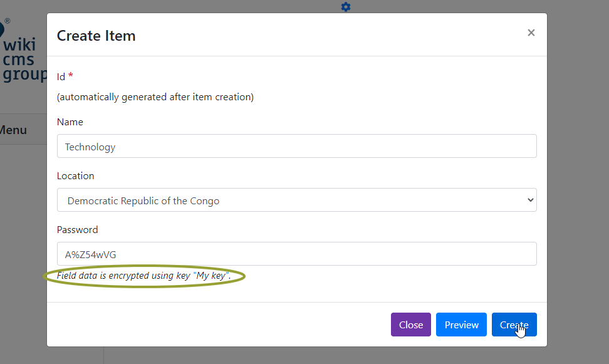Click the registered trademark symbol above logo
This screenshot has height=364, width=609.
8,21
